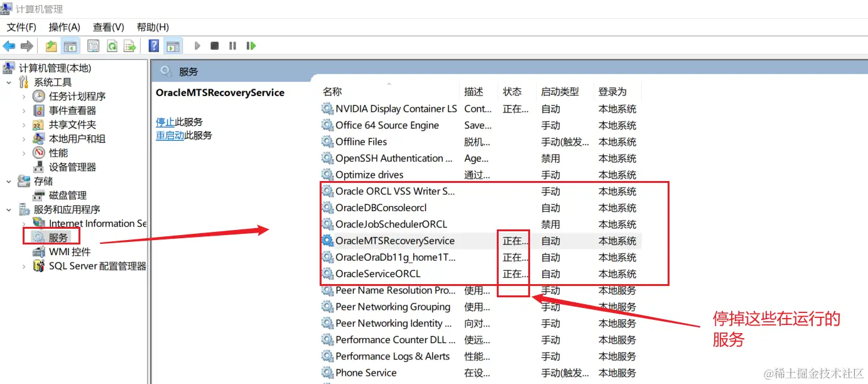Click the 事件查看器 tree icon

[x=39, y=110]
